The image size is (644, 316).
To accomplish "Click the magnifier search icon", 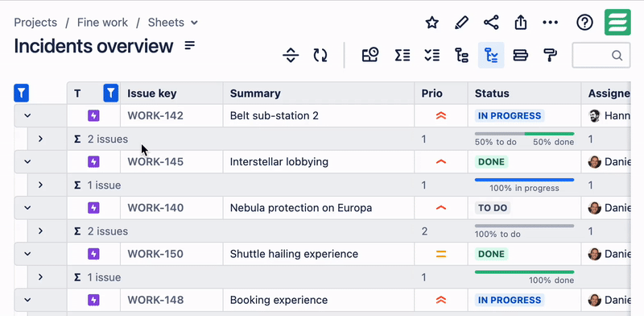I will 617,55.
